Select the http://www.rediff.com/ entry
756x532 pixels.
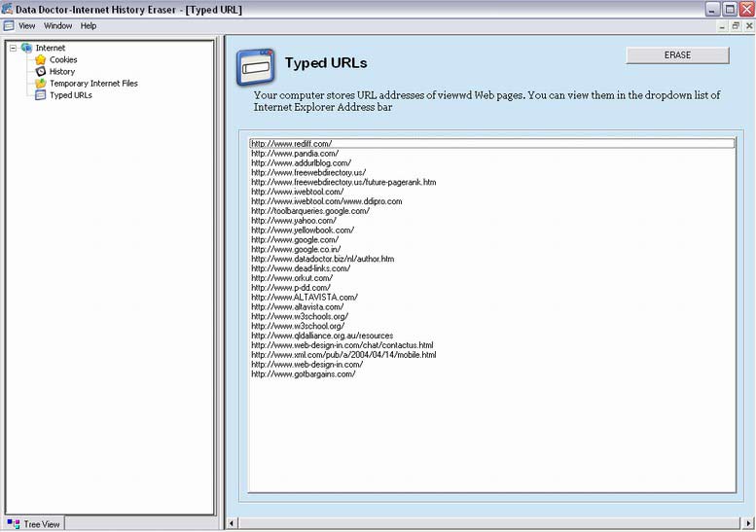coord(291,144)
